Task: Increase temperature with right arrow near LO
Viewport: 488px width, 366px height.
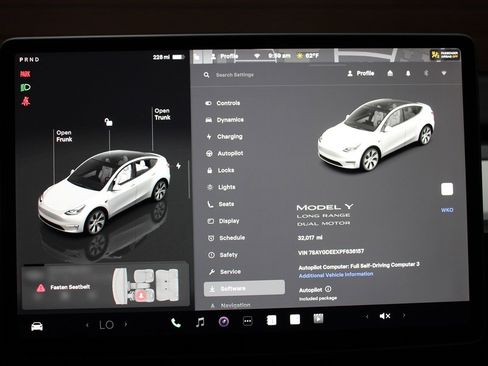Action: coord(126,324)
